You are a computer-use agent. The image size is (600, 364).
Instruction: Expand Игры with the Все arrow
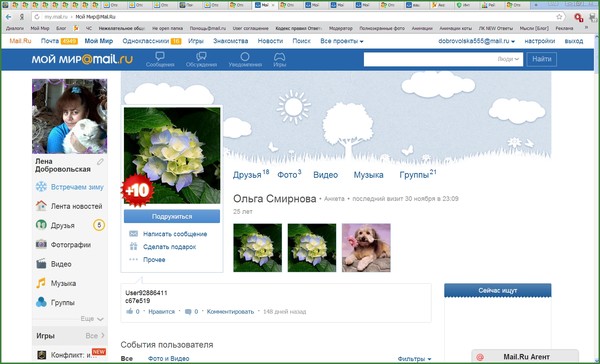click(x=95, y=336)
